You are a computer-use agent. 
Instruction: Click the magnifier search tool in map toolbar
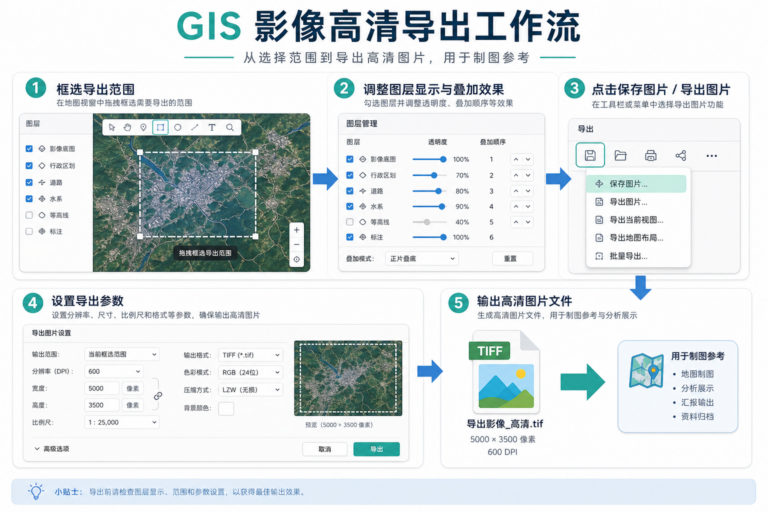[x=230, y=127]
